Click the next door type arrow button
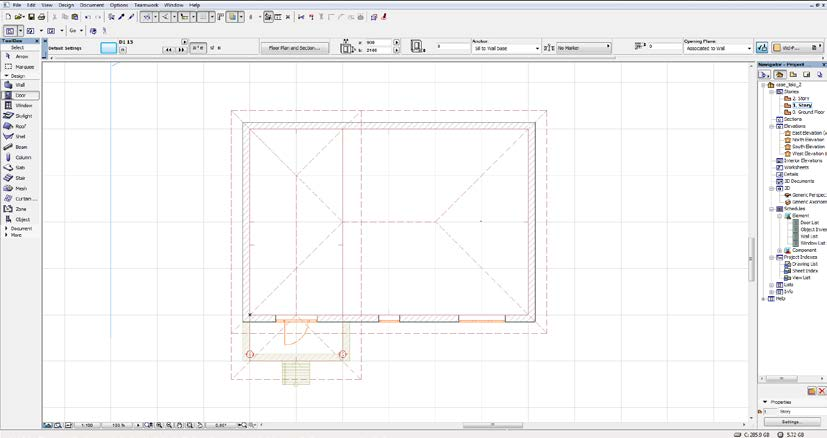Viewport: 827px width, 438px height. coord(181,50)
